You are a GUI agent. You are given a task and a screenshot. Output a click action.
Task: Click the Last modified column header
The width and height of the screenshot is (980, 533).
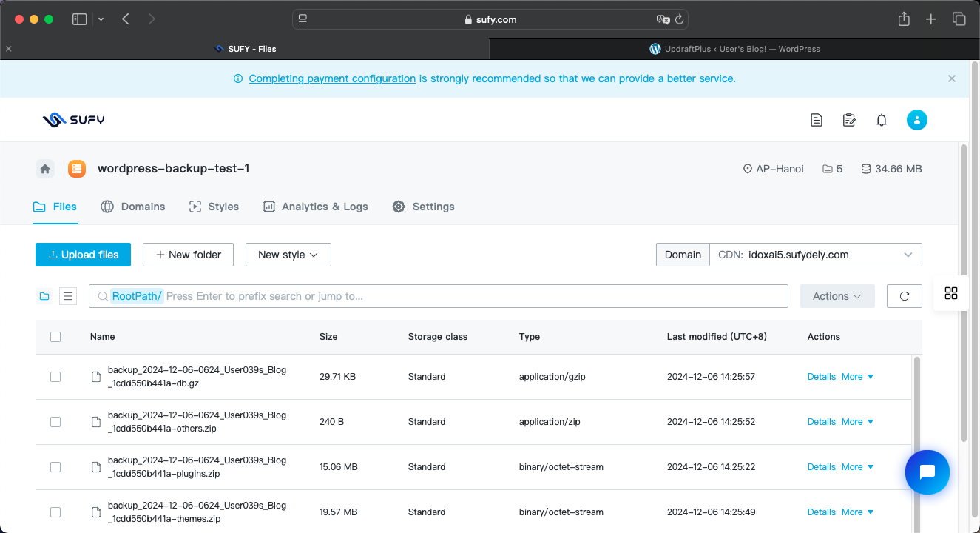[717, 337]
